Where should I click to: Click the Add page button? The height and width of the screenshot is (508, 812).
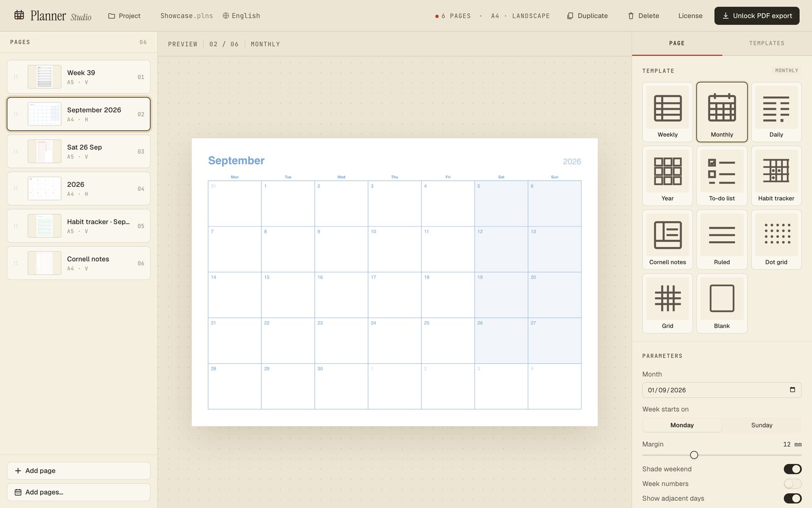79,470
